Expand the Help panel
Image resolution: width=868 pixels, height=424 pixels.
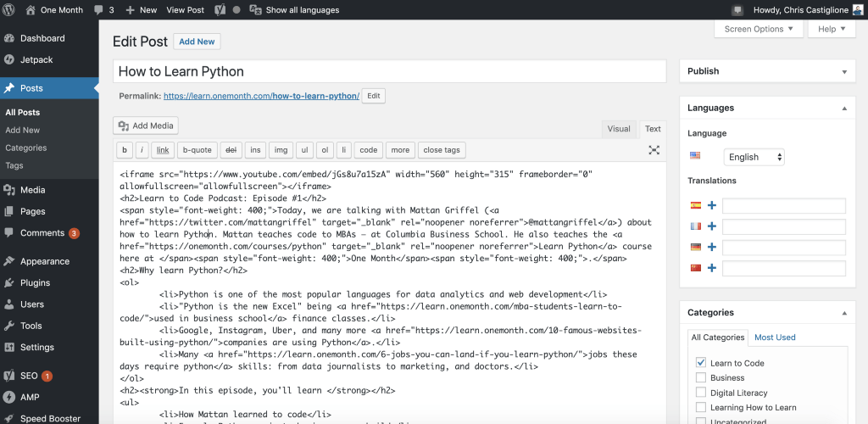pyautogui.click(x=832, y=29)
